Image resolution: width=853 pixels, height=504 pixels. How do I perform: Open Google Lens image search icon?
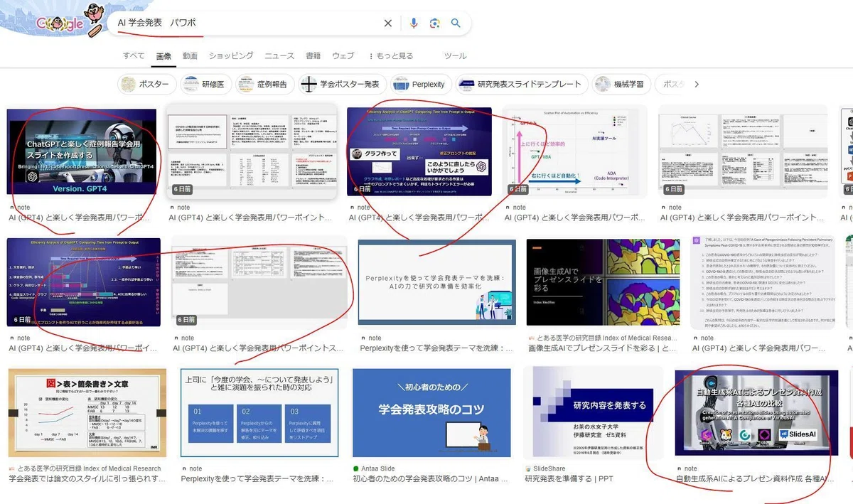tap(435, 23)
